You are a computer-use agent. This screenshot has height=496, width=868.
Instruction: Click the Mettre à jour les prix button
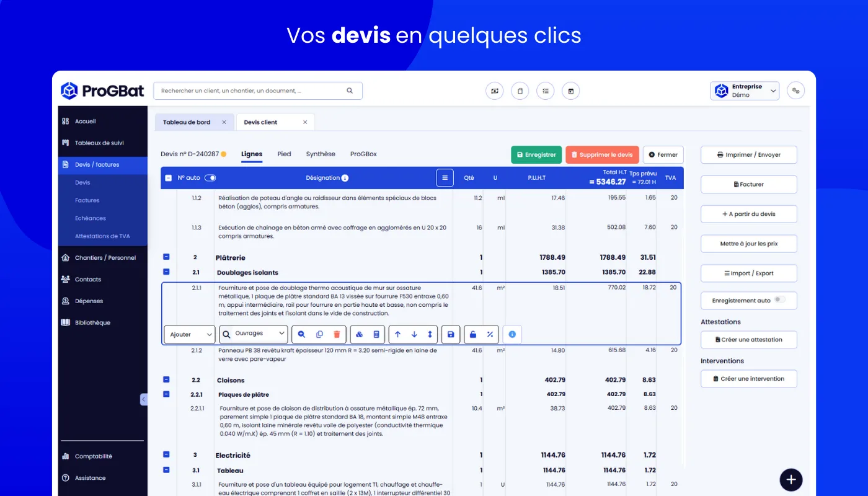[749, 244]
